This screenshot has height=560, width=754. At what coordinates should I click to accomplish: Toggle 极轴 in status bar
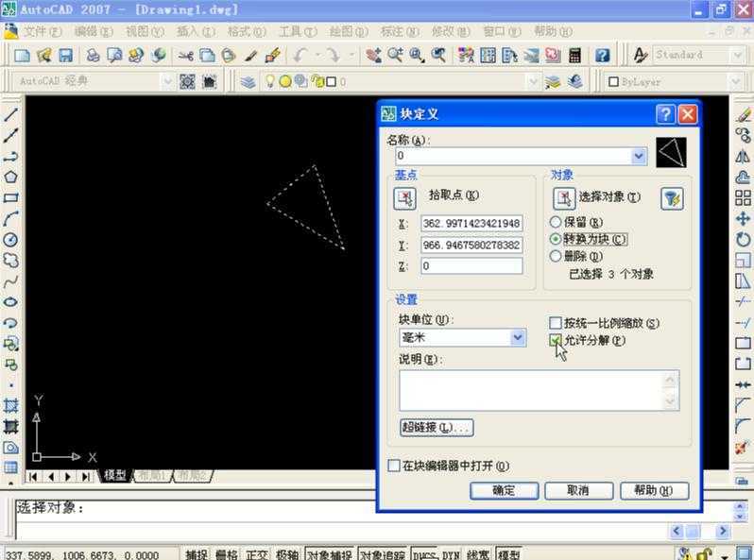287,554
